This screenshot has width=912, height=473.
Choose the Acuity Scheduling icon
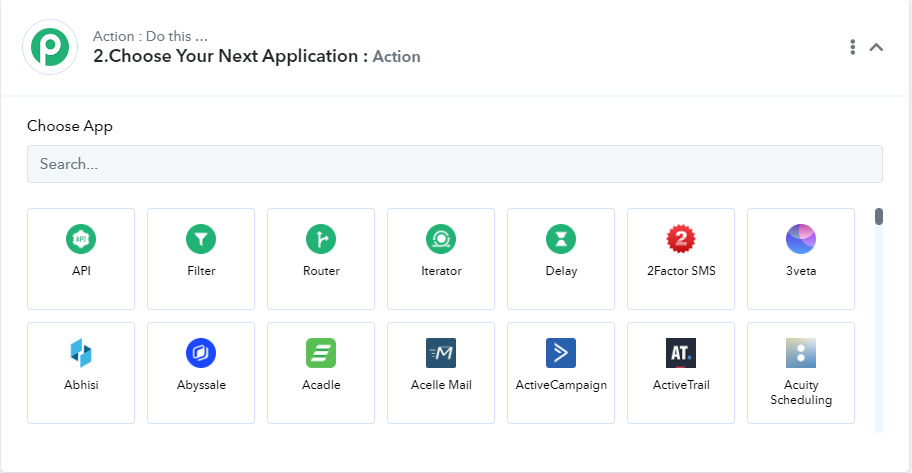pos(801,353)
